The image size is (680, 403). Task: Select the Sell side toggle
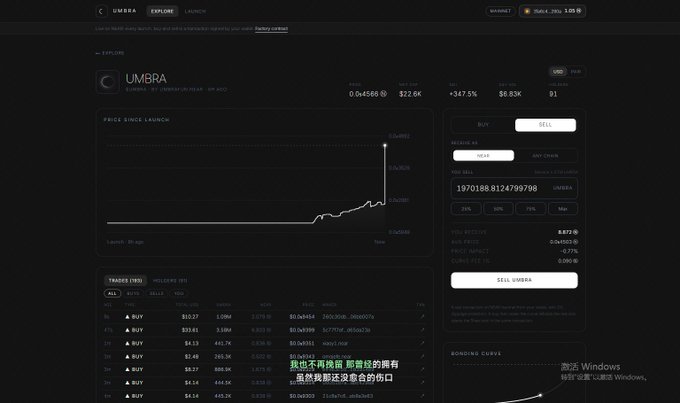coord(545,125)
